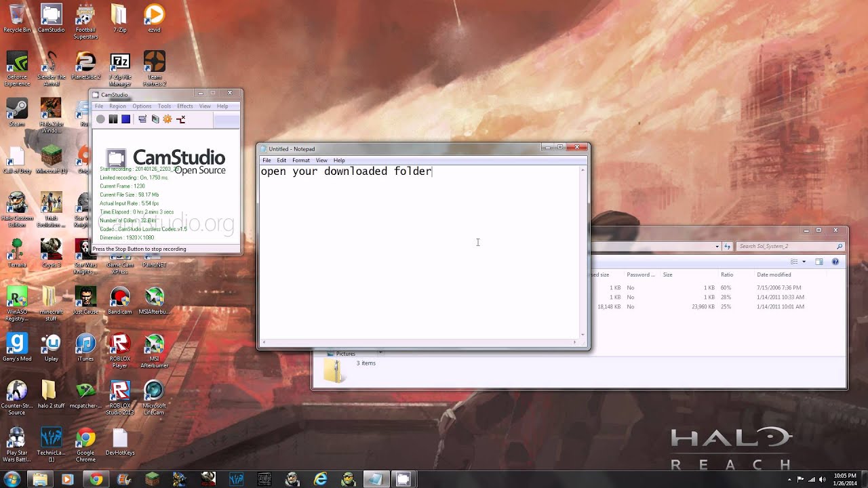Image resolution: width=868 pixels, height=488 pixels.
Task: Open the Notepad Edit menu
Action: click(x=281, y=161)
